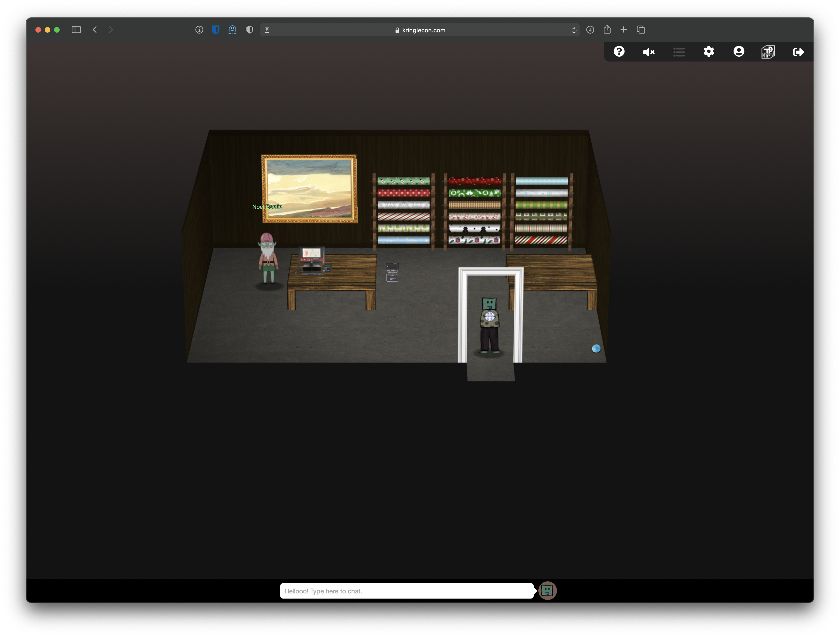
Task: Click the site information (i) extension icon
Action: click(x=199, y=30)
